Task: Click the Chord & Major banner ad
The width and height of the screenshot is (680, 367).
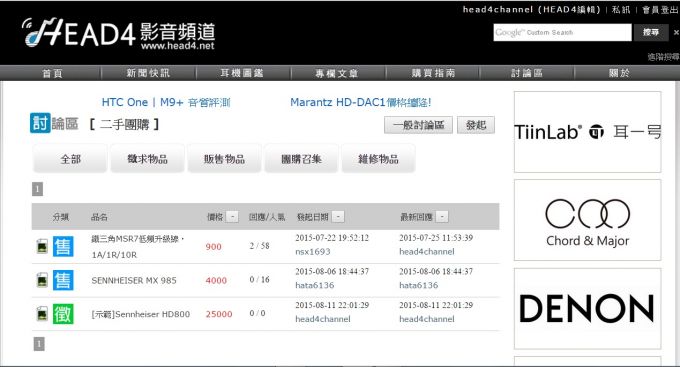Action: [x=588, y=220]
